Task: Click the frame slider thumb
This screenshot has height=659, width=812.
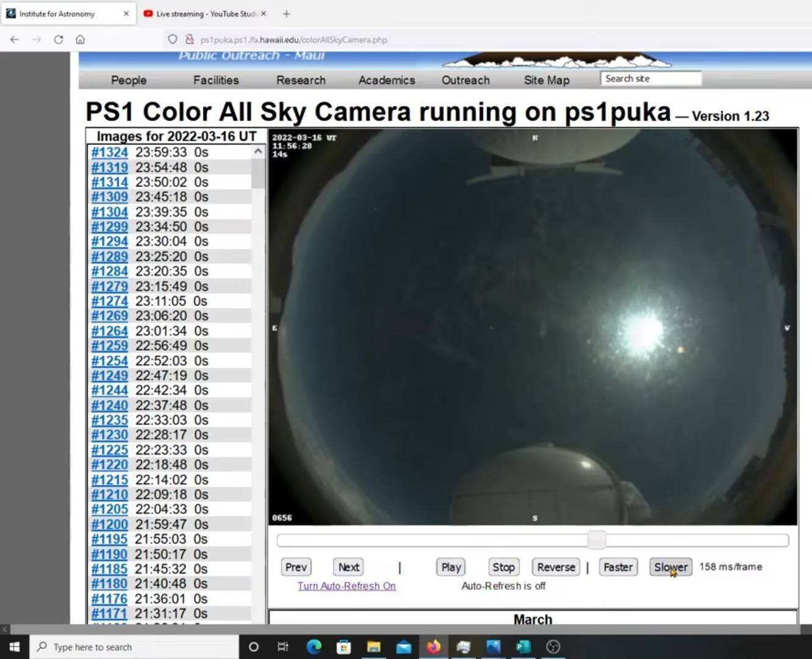Action: tap(597, 540)
